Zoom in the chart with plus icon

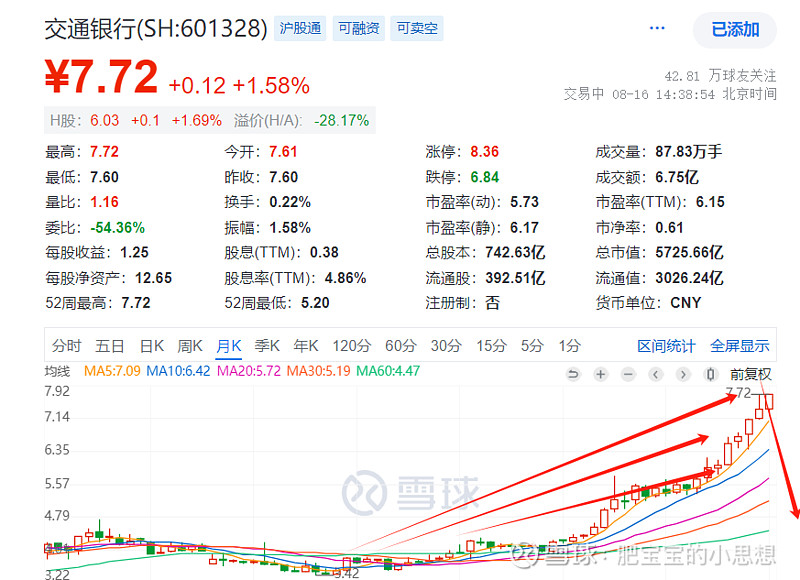(601, 374)
